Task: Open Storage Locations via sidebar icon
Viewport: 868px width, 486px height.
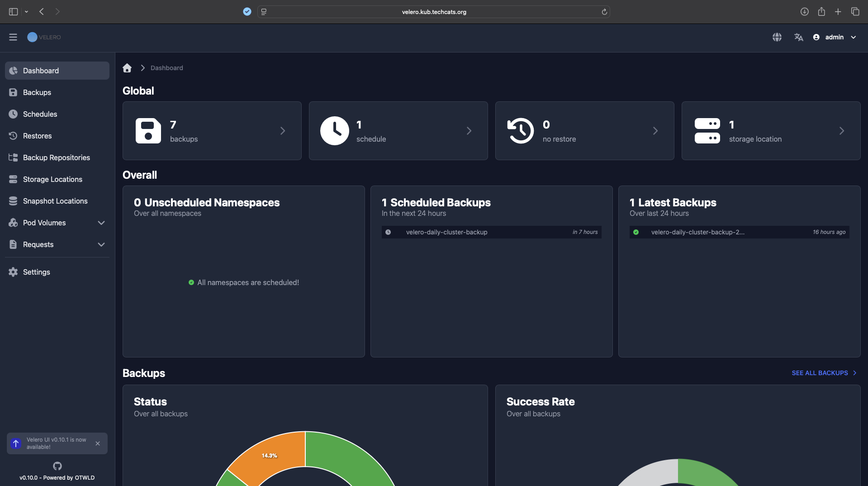Action: click(13, 179)
